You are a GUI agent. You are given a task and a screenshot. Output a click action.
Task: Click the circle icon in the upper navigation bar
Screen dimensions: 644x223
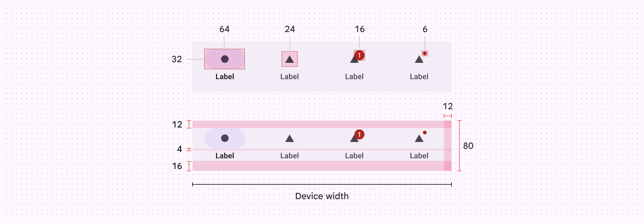pos(225,59)
